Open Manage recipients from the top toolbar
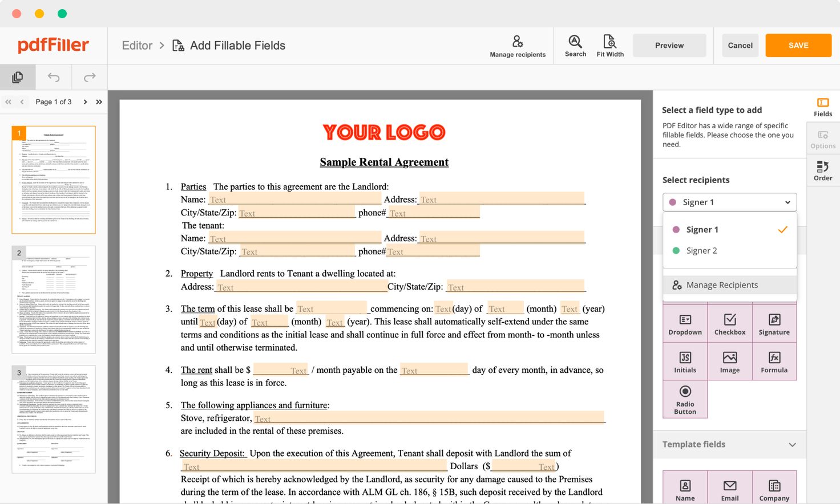The image size is (840, 504). [x=517, y=46]
